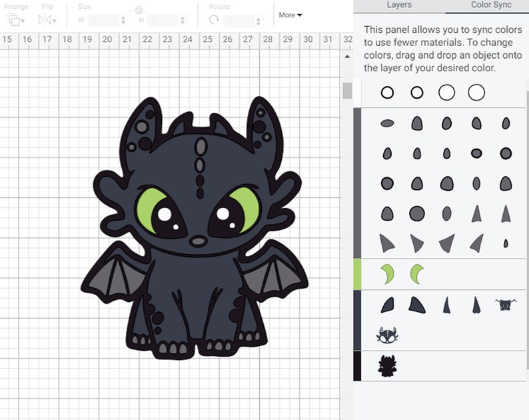This screenshot has height=420, width=529.
Task: Select the first green crescent eye thumbnail
Action: click(387, 274)
